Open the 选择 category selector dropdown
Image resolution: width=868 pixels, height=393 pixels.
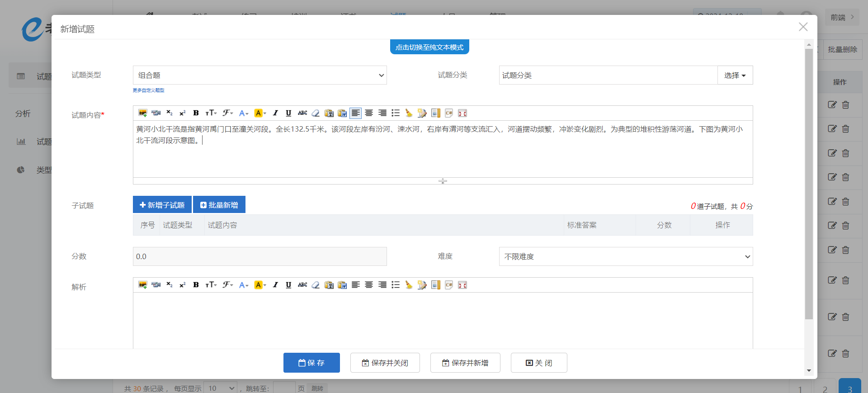click(735, 75)
